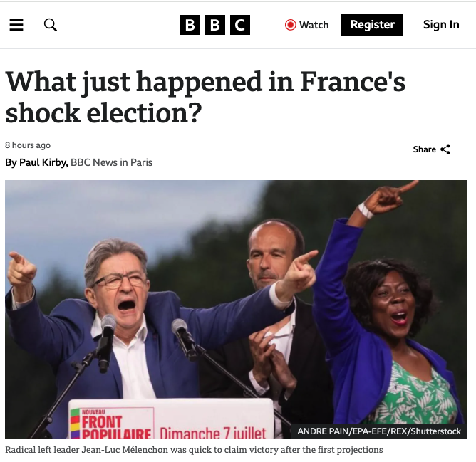Click the Share label
This screenshot has height=462, width=476.
click(425, 149)
